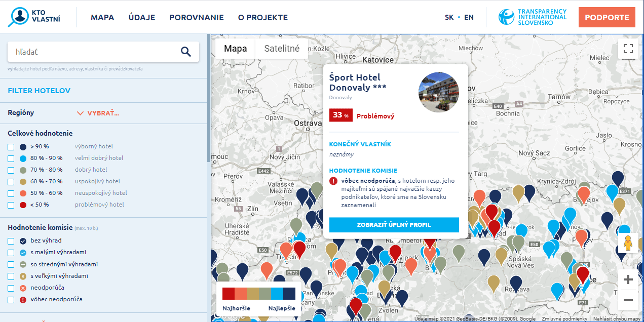Switch to the Satelitné map view
This screenshot has width=644, height=322.
pyautogui.click(x=282, y=49)
